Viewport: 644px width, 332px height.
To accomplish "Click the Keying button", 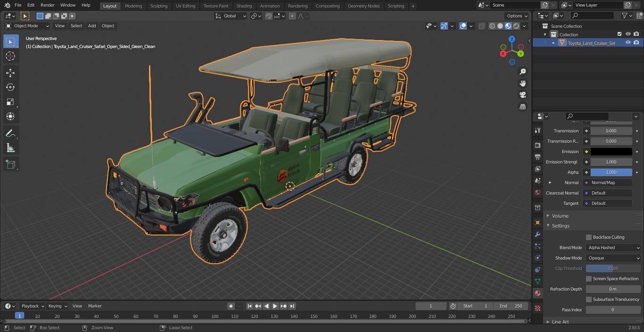I will pyautogui.click(x=58, y=306).
